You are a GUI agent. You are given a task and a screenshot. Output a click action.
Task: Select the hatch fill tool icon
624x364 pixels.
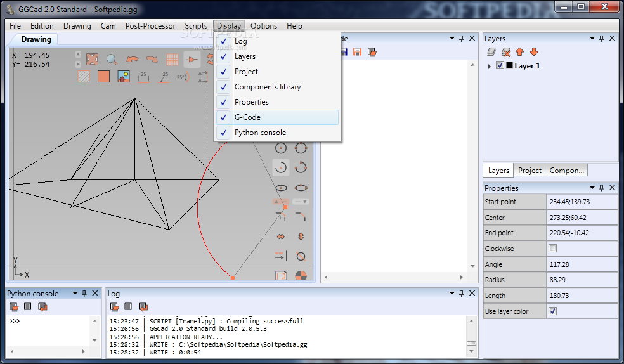coord(84,76)
